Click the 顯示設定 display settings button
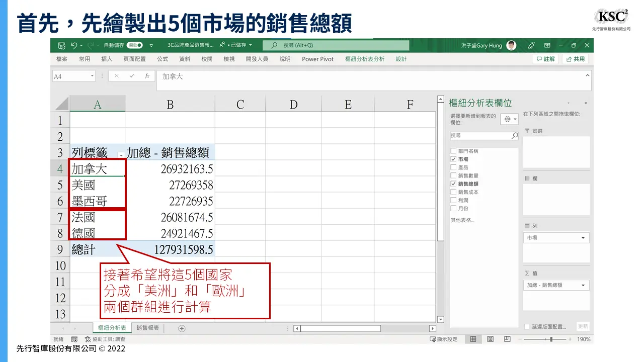 coord(443,339)
